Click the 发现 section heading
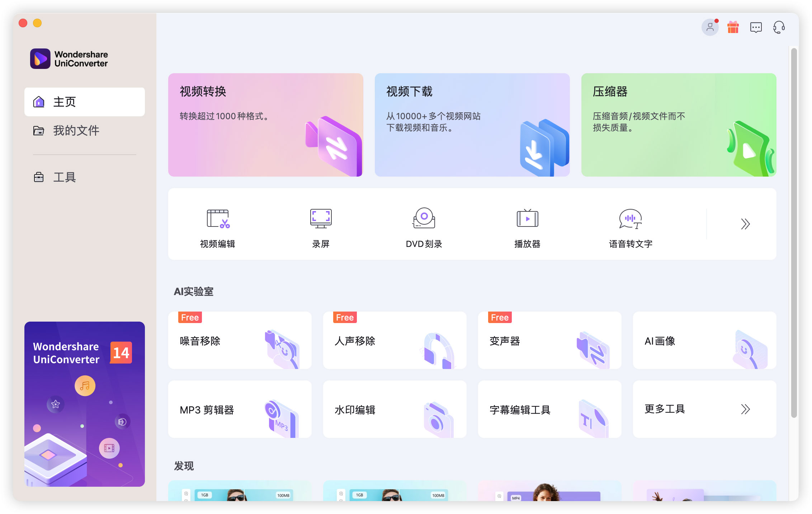This screenshot has width=812, height=514. pyautogui.click(x=184, y=466)
